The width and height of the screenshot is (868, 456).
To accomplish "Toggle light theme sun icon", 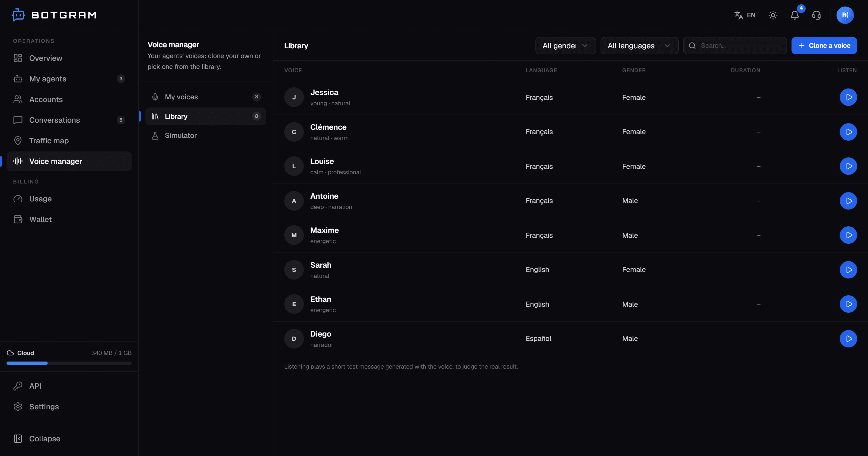I will [x=773, y=15].
